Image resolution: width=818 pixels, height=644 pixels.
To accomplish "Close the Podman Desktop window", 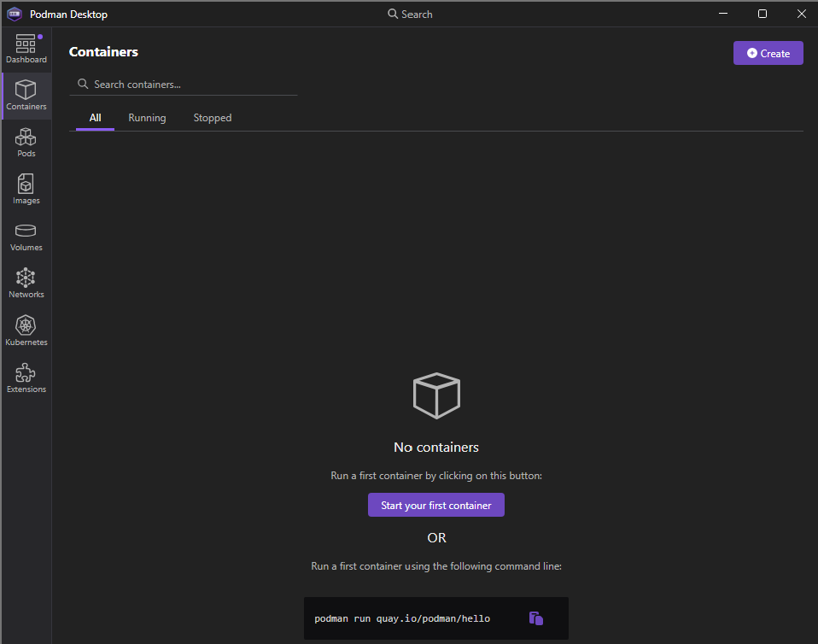I will 800,14.
